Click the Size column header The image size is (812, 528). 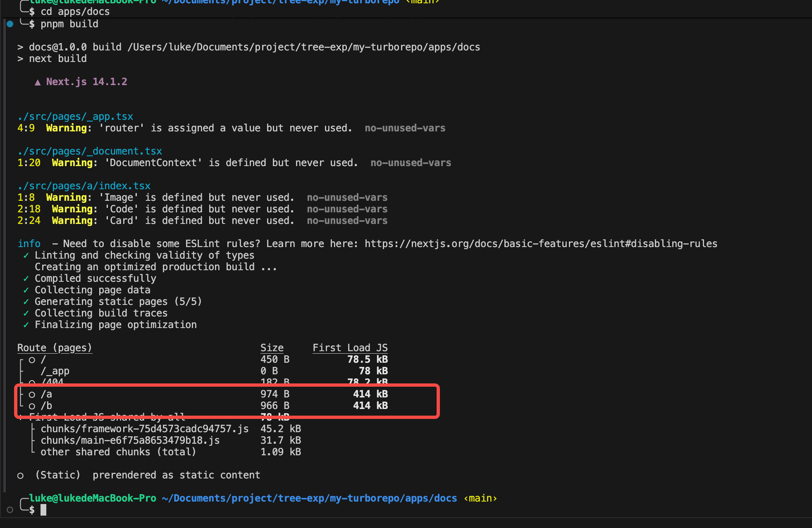[272, 348]
